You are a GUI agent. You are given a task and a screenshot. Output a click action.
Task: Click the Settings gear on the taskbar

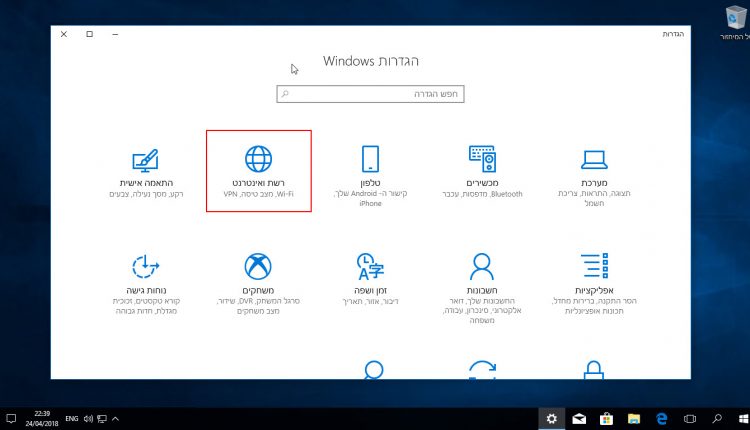(551, 419)
